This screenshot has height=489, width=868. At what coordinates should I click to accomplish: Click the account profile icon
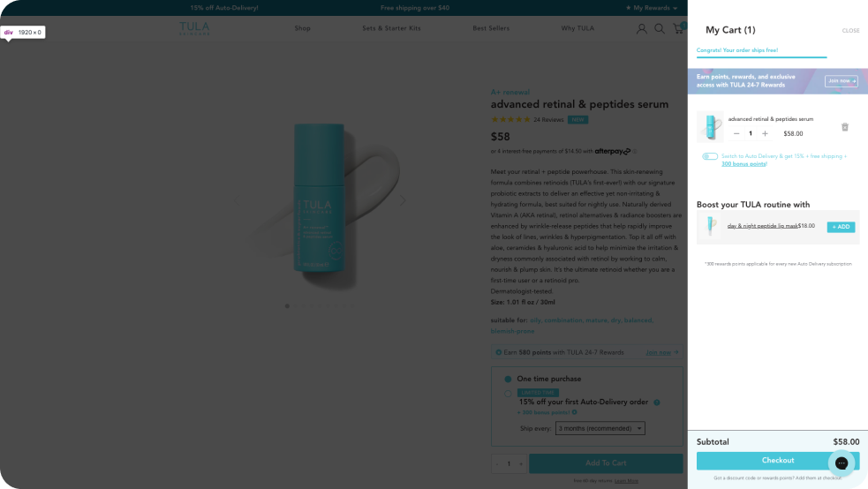(642, 28)
